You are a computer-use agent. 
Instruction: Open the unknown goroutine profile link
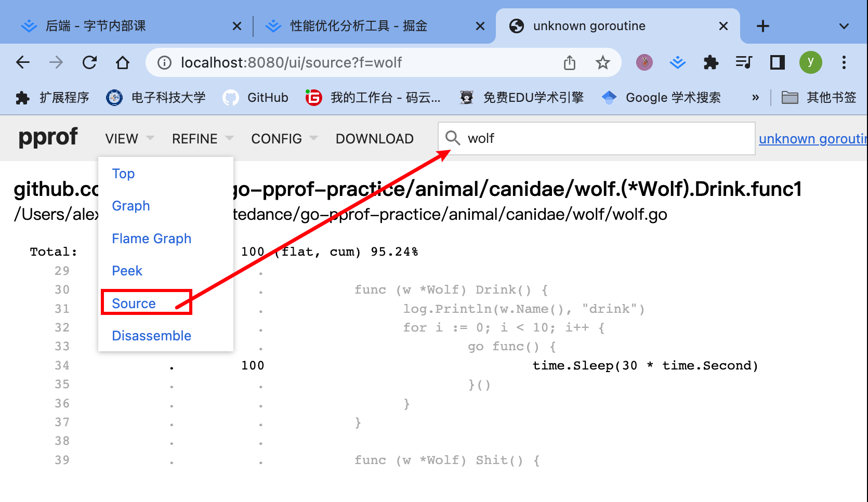[813, 139]
